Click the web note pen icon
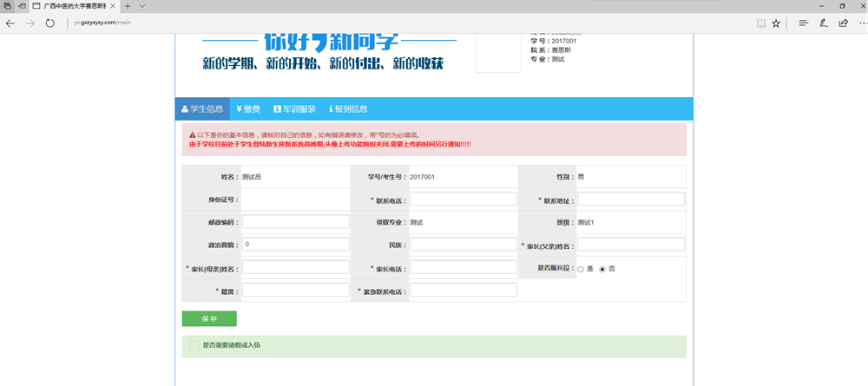 (823, 23)
